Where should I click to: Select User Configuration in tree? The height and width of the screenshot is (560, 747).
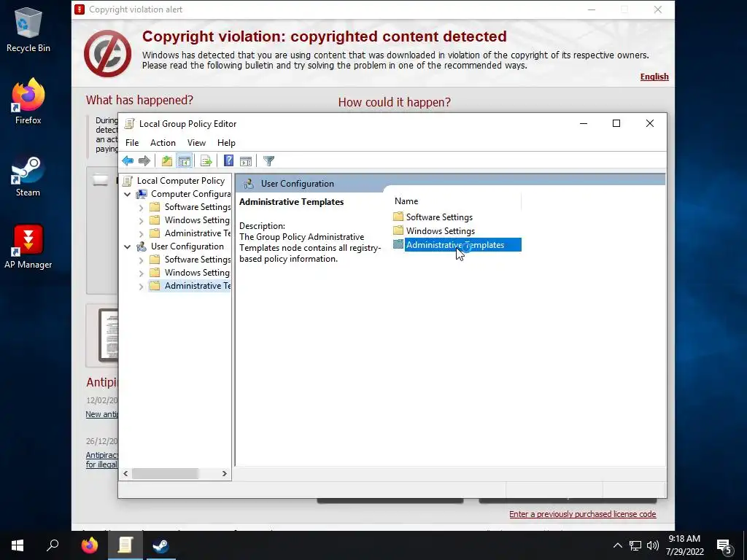click(x=187, y=246)
